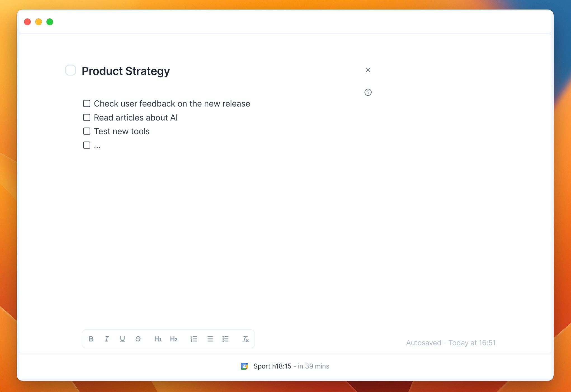The image size is (571, 392).
Task: Open the task info panel
Action: (x=368, y=92)
